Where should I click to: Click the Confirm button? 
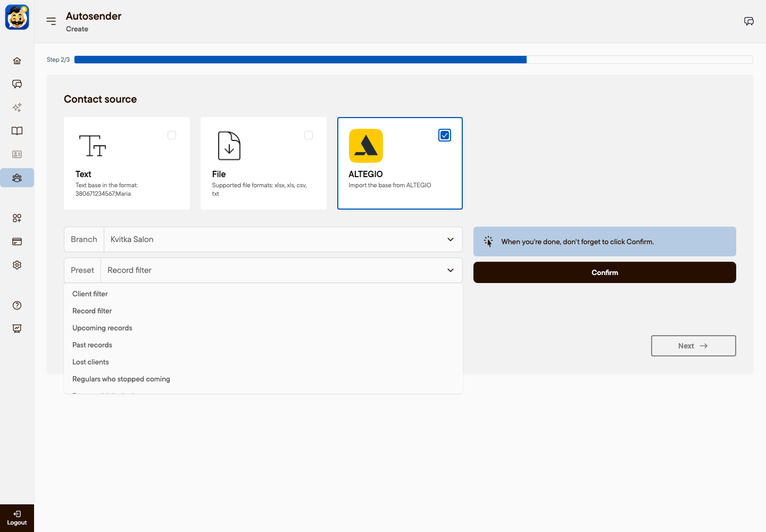(x=605, y=272)
